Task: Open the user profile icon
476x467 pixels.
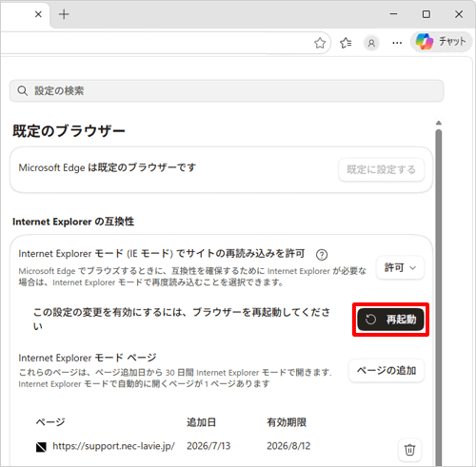Action: (371, 43)
